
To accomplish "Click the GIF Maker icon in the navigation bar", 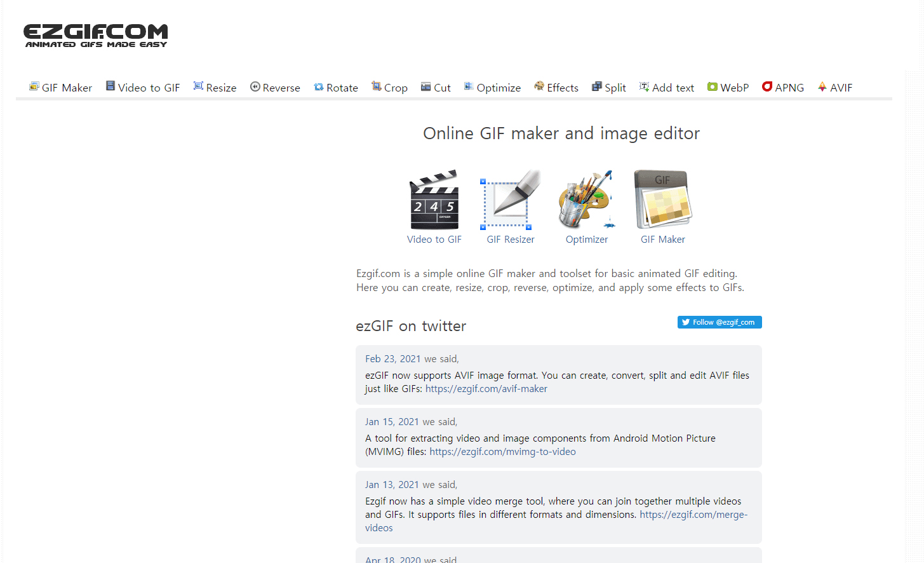I will [x=34, y=86].
